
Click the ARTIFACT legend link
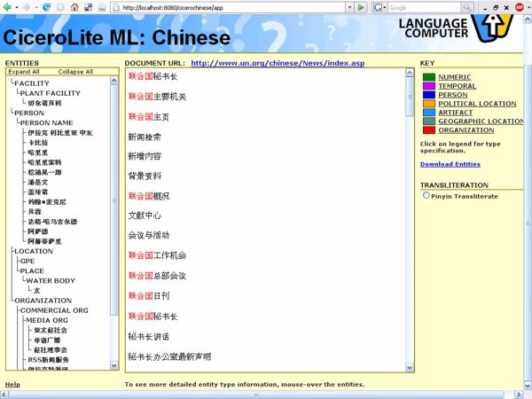pyautogui.click(x=456, y=113)
